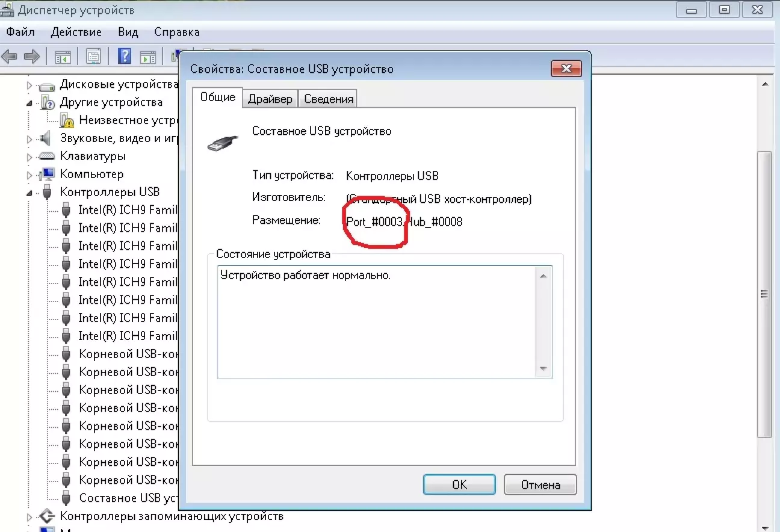Click the show/hide console tree icon

pyautogui.click(x=63, y=57)
